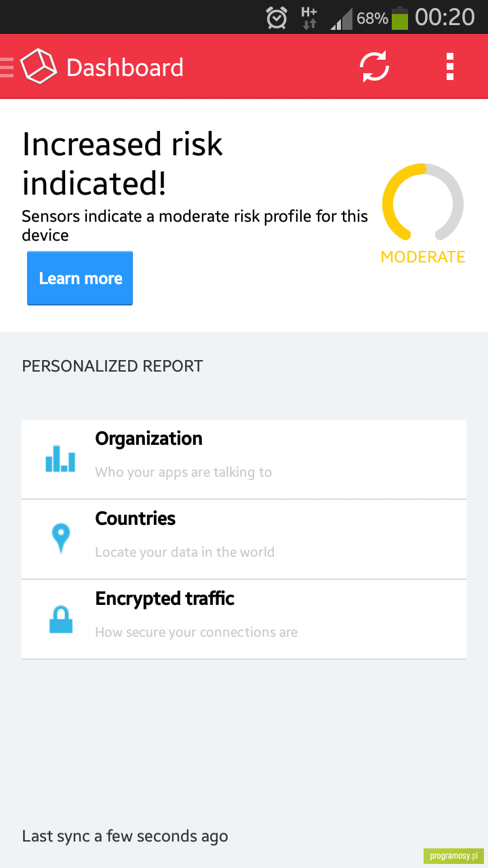Viewport: 488px width, 868px height.
Task: Refresh data with the sync icon
Action: point(374,67)
